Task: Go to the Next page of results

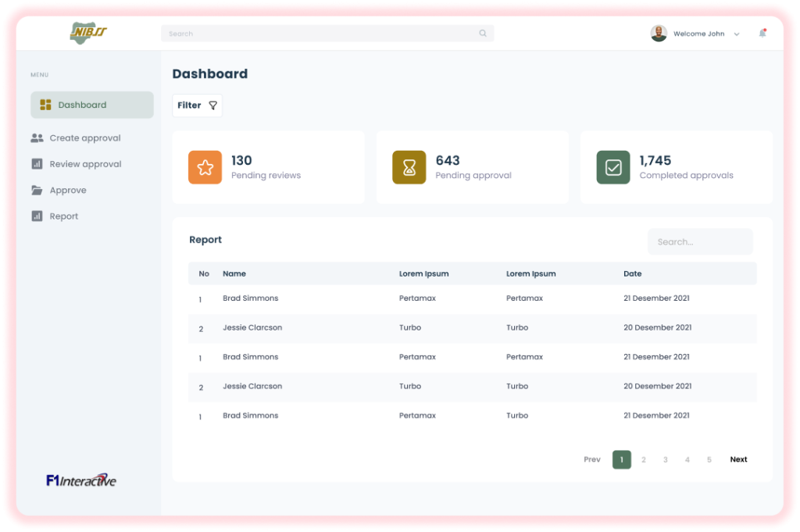Action: [738, 459]
